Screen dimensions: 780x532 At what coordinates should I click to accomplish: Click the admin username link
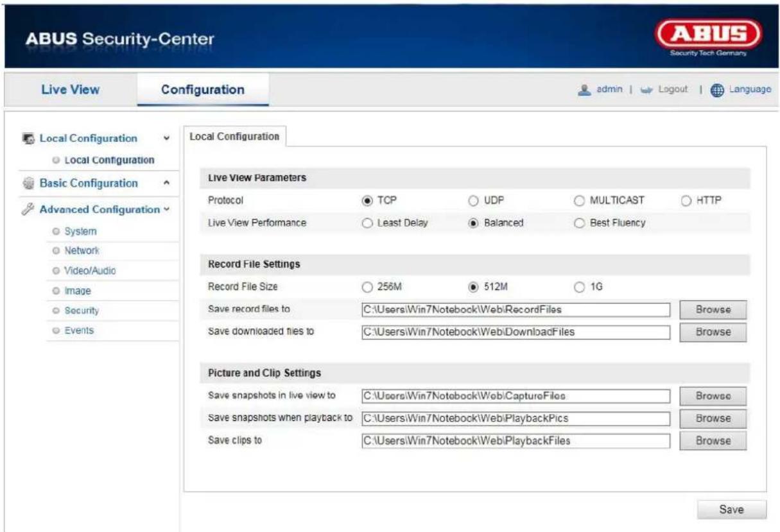tap(609, 90)
